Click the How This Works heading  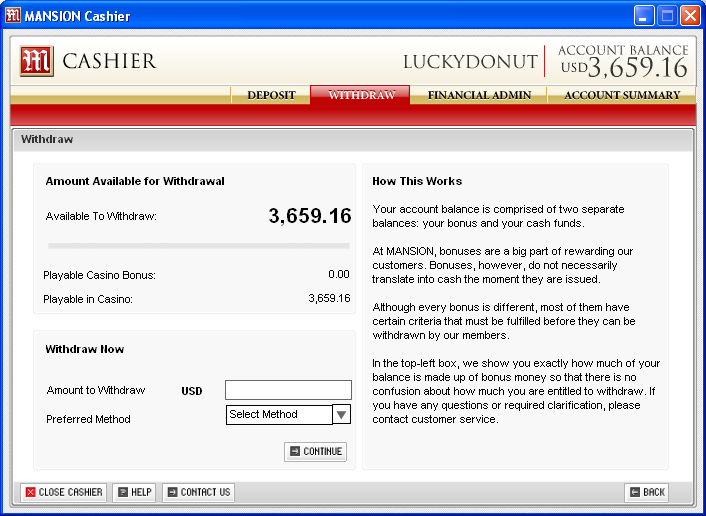pos(417,181)
